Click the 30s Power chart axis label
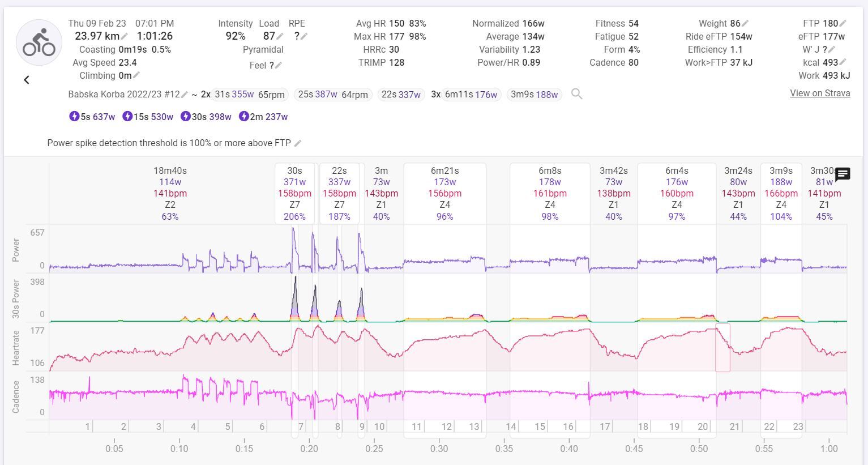The image size is (868, 465). coord(16,298)
